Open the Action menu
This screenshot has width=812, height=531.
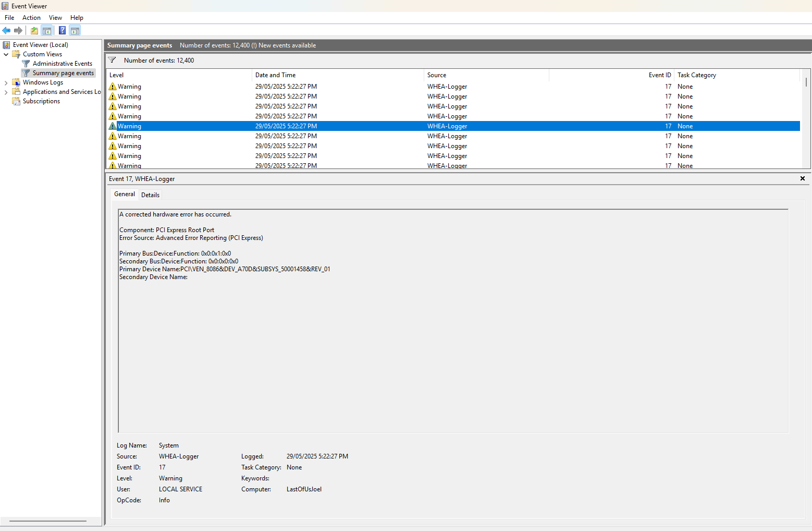[31, 18]
